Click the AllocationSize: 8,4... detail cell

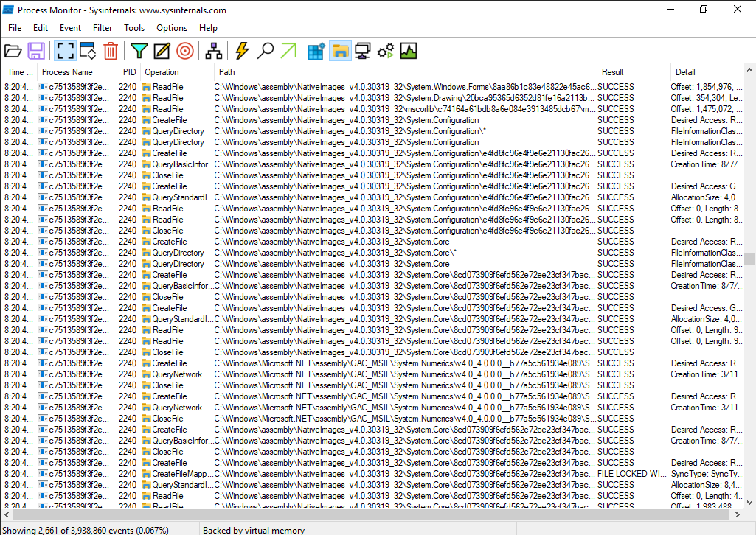[707, 485]
